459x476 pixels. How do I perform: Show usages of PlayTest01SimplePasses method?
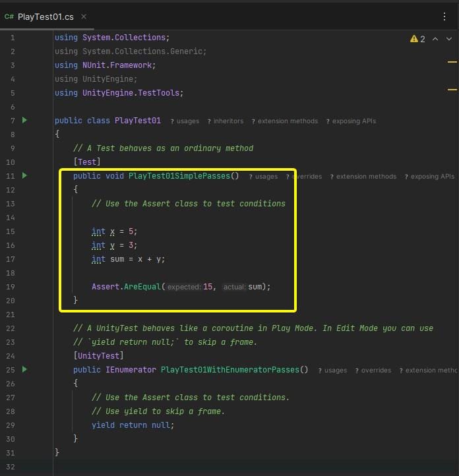[263, 177]
